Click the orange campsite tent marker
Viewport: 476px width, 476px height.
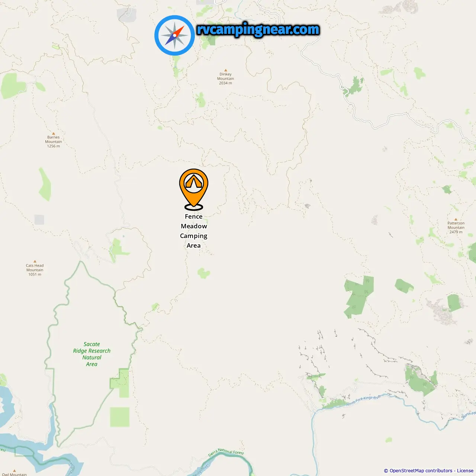pos(193,187)
